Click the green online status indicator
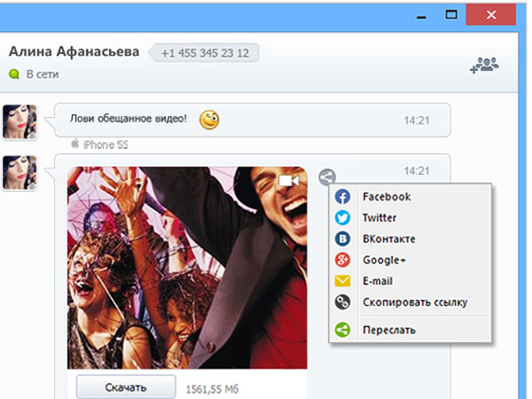The width and height of the screenshot is (532, 399). (x=14, y=74)
